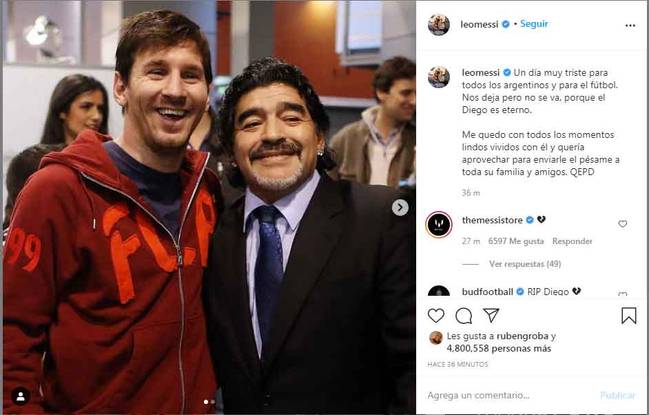The height and width of the screenshot is (415, 649).
Task: Like the post with heart icon
Action: [x=437, y=316]
